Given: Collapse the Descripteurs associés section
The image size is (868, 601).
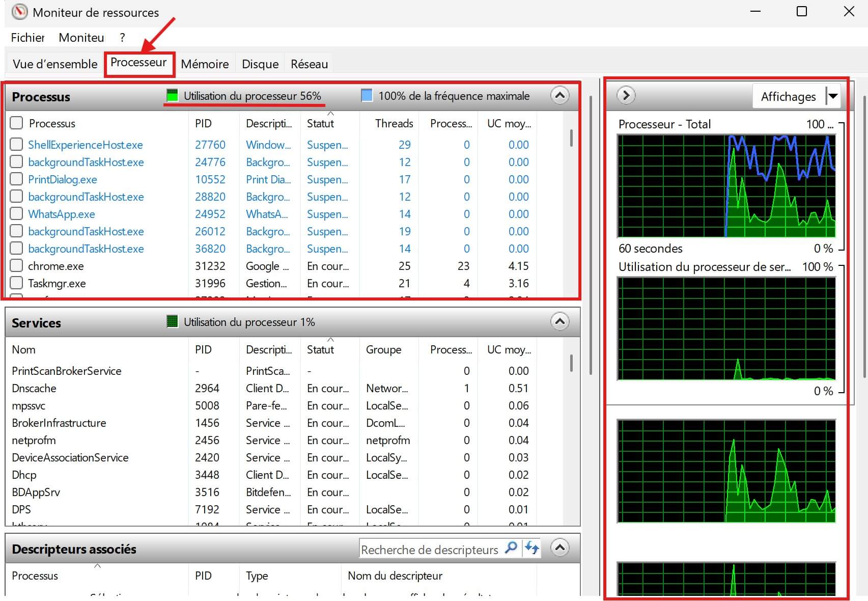Looking at the screenshot, I should point(559,548).
